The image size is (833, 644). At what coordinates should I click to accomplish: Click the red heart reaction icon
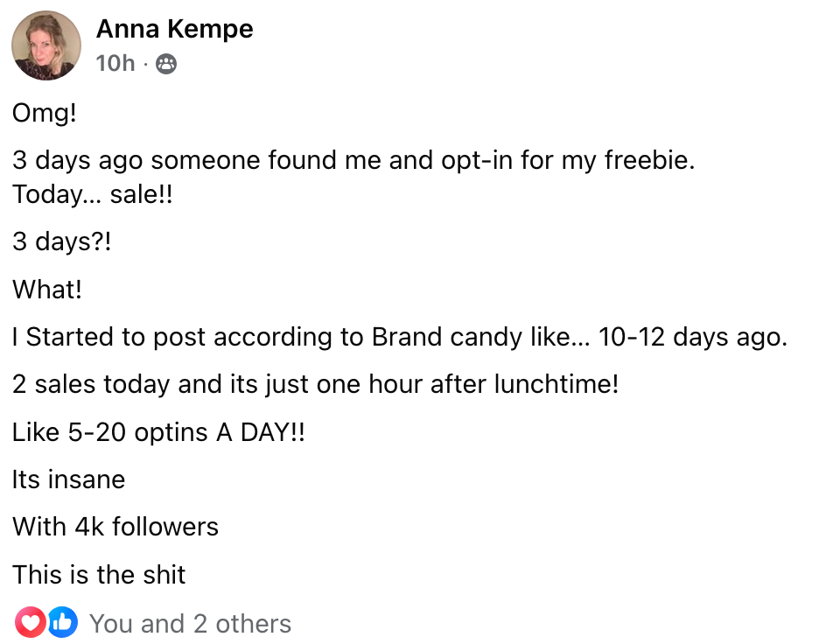pyautogui.click(x=30, y=622)
